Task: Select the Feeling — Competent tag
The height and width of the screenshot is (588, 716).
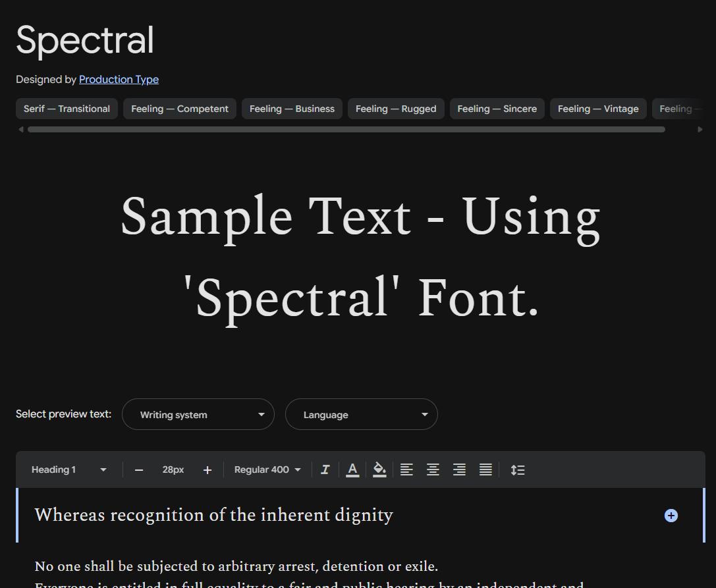Action: 179,109
